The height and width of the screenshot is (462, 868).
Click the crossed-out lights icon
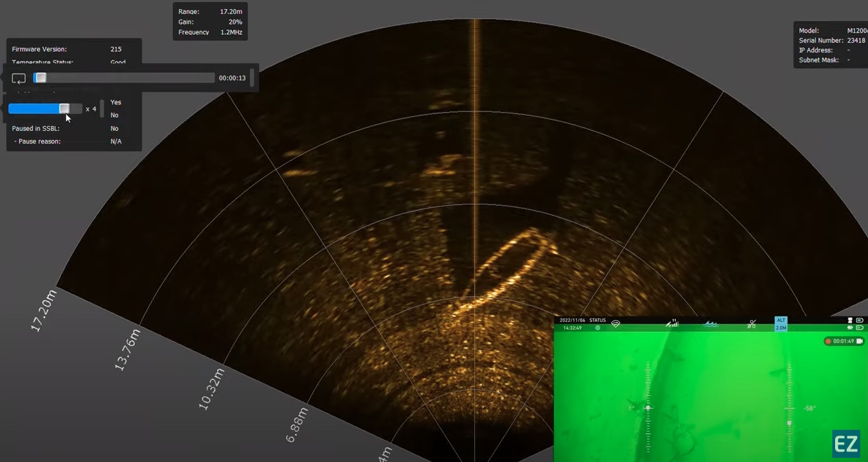tap(752, 324)
